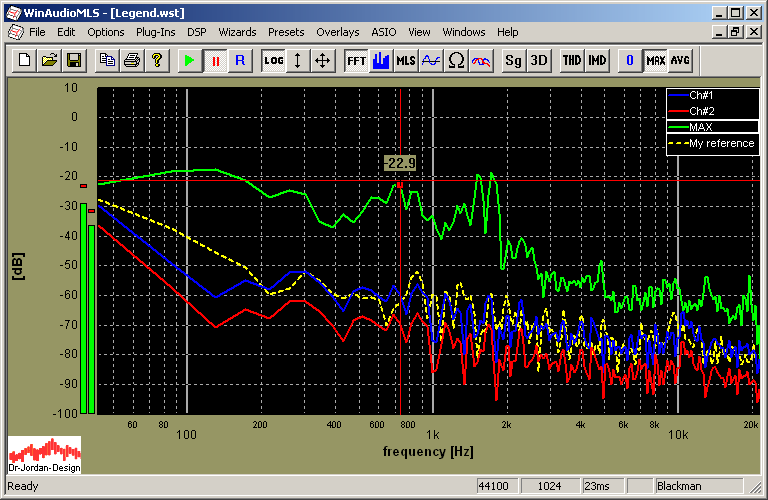Open the Sg signal generator
The height and width of the screenshot is (500, 768).
click(x=513, y=60)
